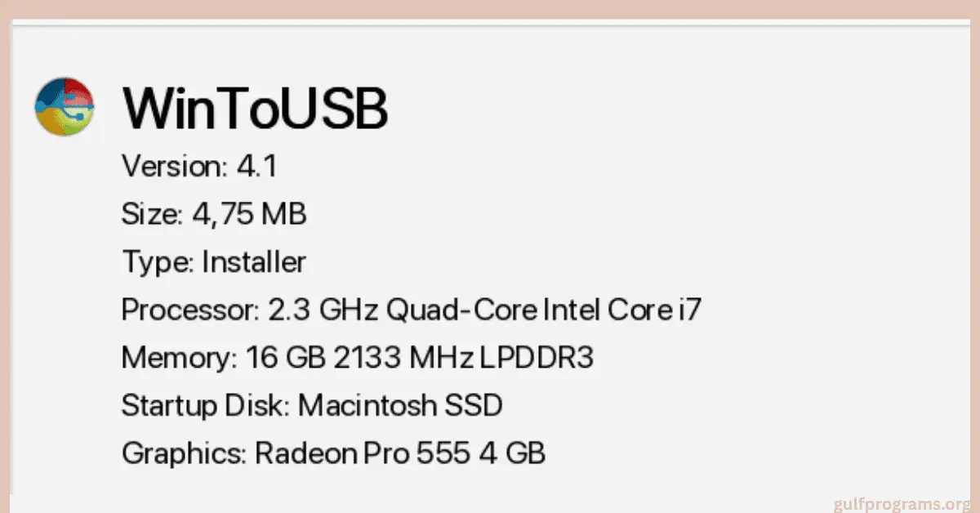
Task: Click the "Graphics:" label
Action: pos(184,453)
